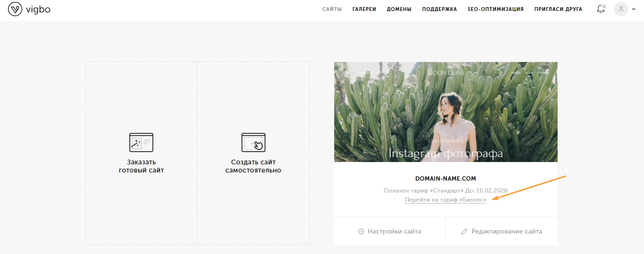Open the Instagram фотографа site preview thumbnail

[446, 112]
